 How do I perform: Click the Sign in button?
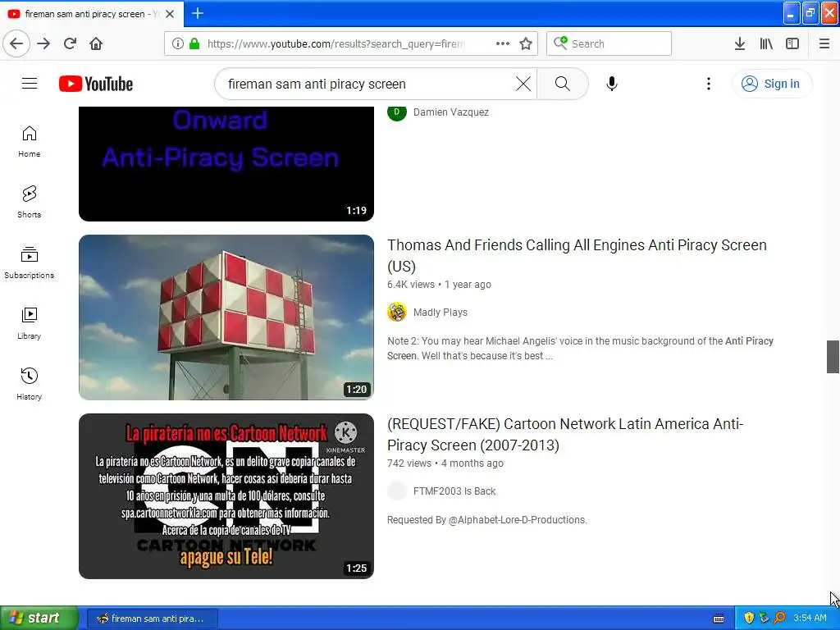coord(771,84)
